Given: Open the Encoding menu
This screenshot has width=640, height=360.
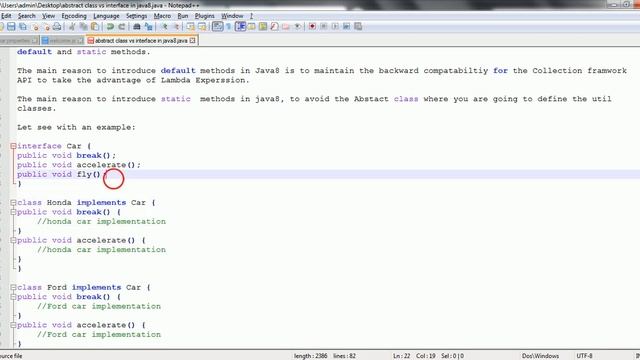Looking at the screenshot, I should 74,16.
